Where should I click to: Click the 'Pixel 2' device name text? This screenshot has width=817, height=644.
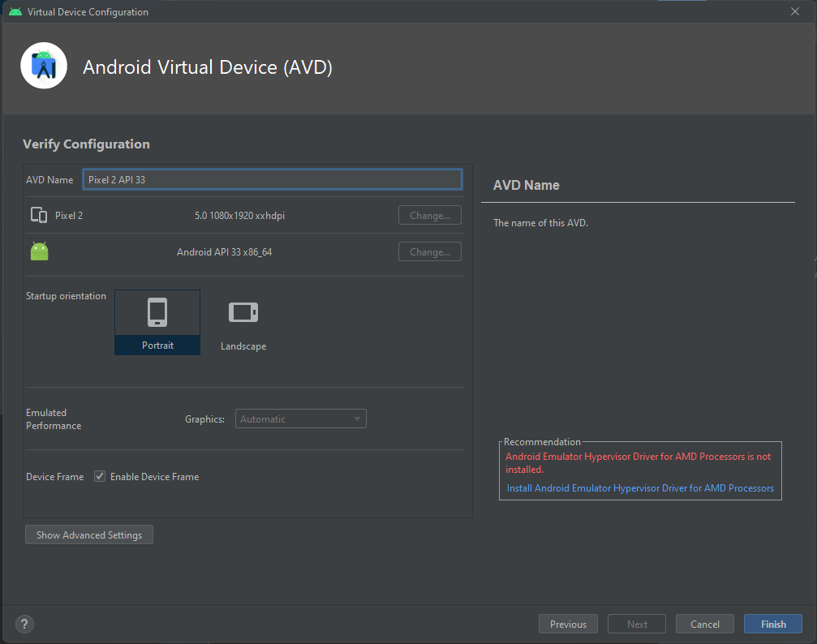point(69,216)
